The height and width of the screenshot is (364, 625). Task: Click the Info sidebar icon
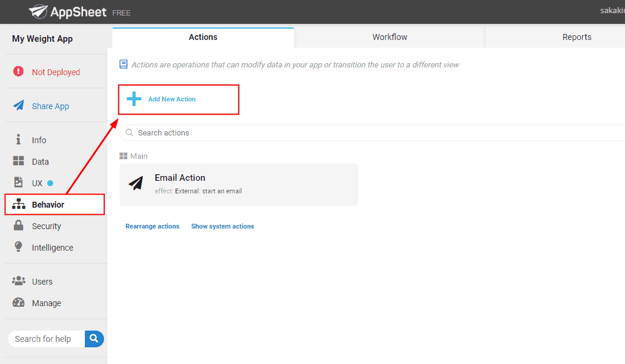[x=19, y=140]
